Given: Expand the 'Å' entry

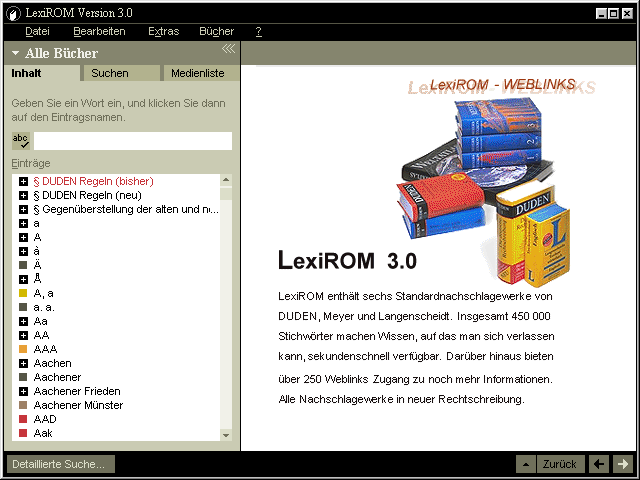Looking at the screenshot, I should [x=24, y=279].
